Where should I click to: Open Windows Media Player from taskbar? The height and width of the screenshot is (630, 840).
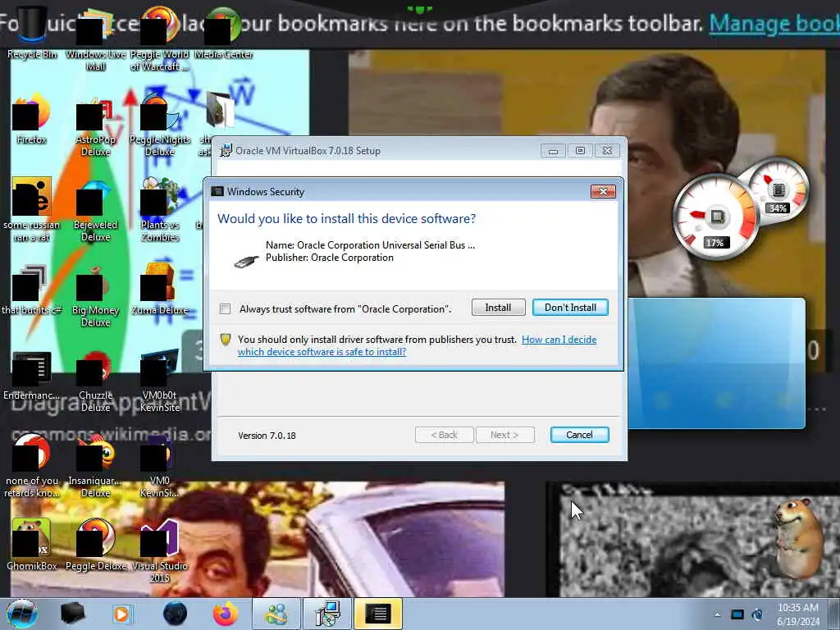[122, 614]
